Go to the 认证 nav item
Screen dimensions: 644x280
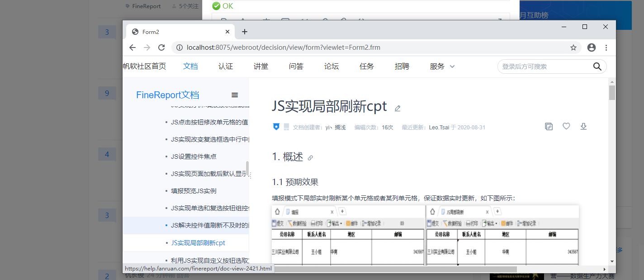click(226, 66)
